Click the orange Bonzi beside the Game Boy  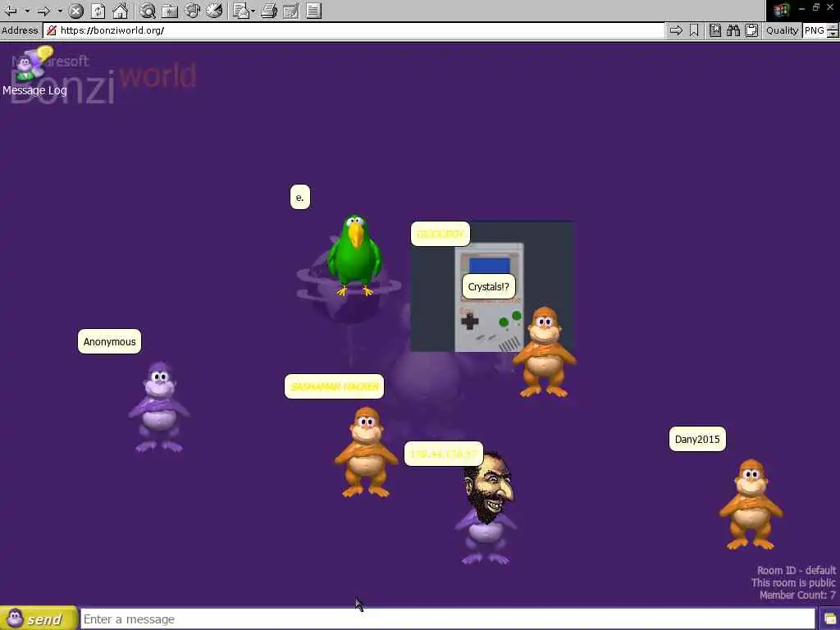pos(545,352)
